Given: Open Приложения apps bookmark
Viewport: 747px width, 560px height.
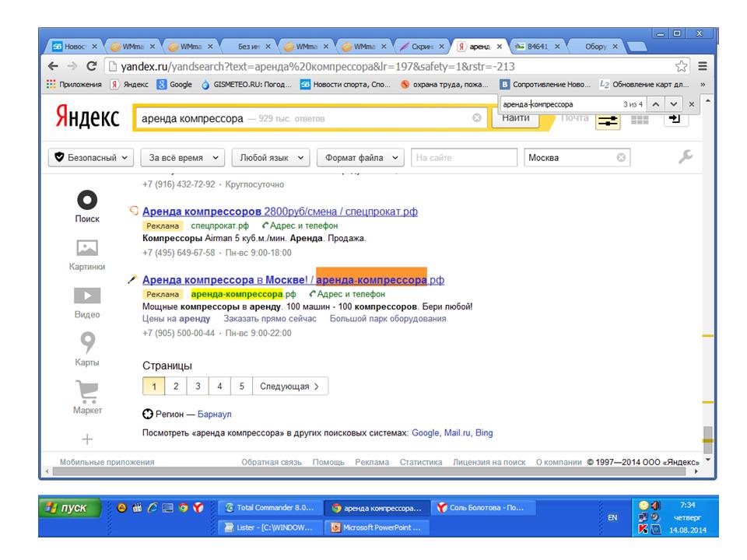Looking at the screenshot, I should 74,84.
